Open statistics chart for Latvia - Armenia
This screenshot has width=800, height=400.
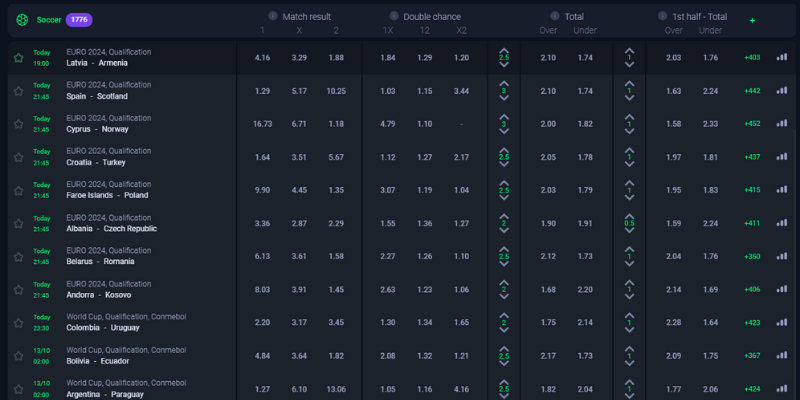pyautogui.click(x=782, y=57)
